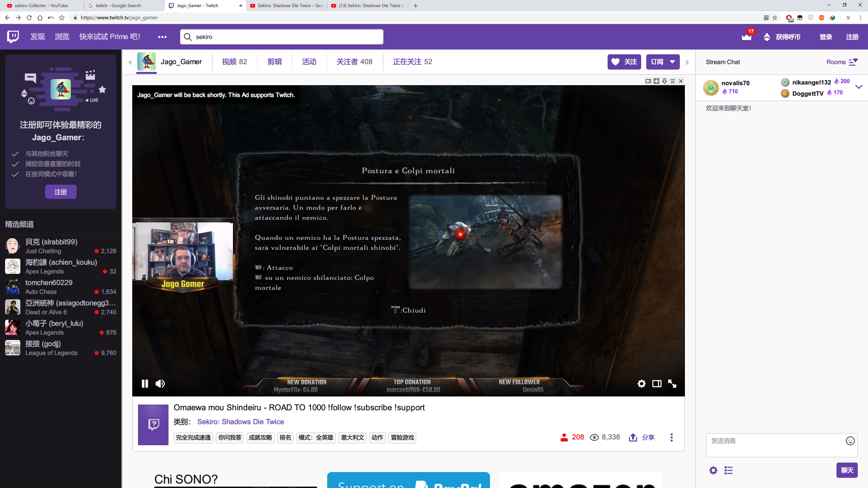Screen dimensions: 868x488
Task: Click the Italian language tag
Action: pyautogui.click(x=353, y=438)
